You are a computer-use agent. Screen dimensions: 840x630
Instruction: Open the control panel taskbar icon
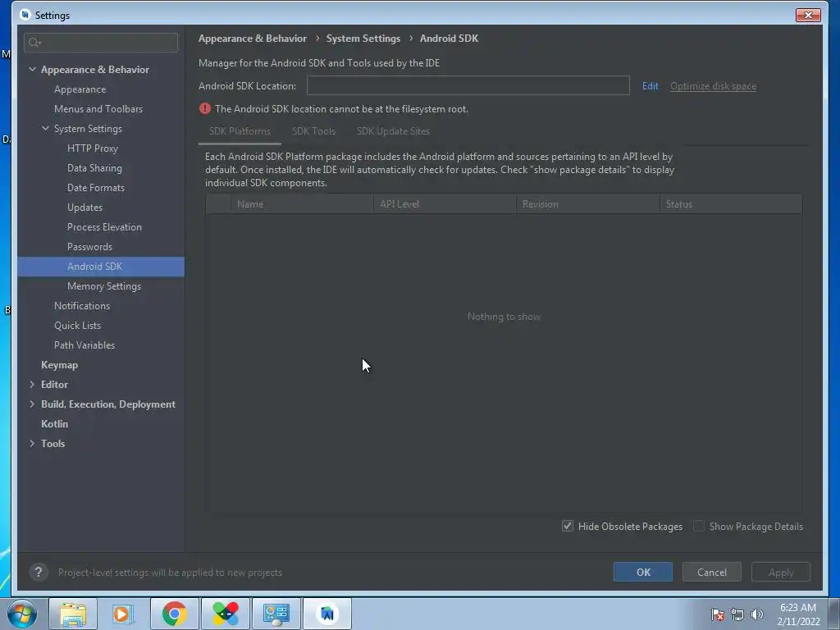point(276,614)
